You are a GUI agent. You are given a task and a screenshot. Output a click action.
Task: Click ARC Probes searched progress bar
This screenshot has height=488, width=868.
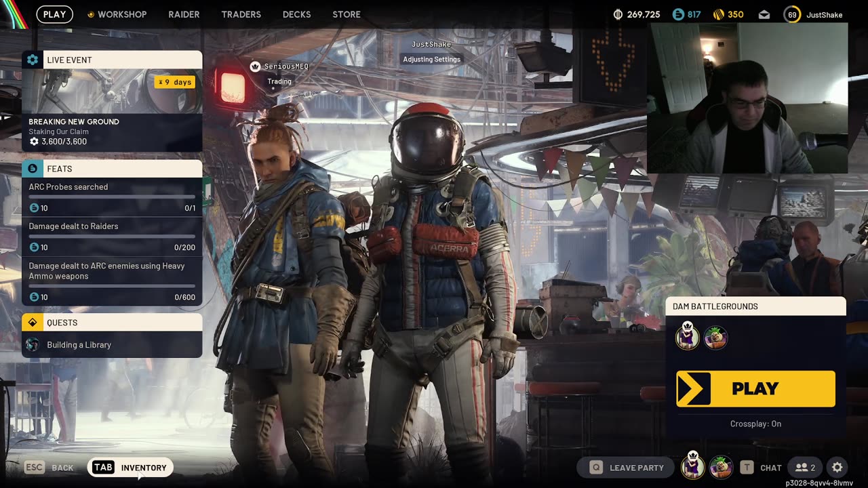(x=112, y=197)
